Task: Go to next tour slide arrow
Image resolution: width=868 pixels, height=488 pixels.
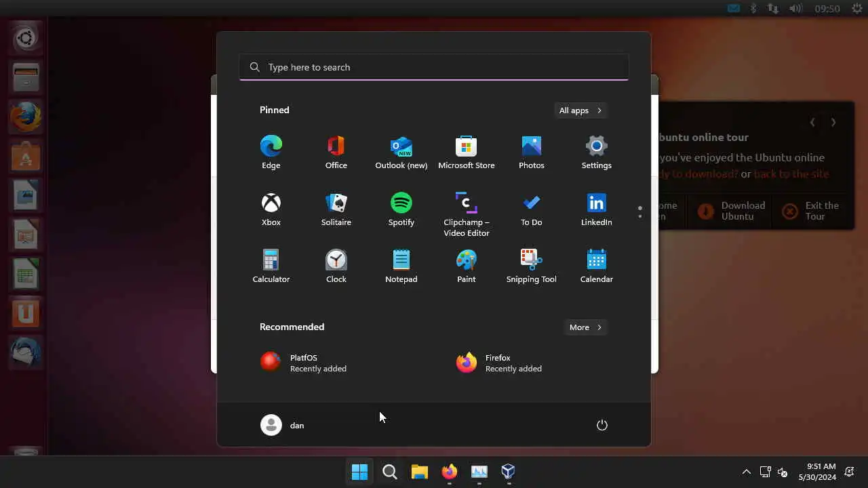Action: point(833,123)
